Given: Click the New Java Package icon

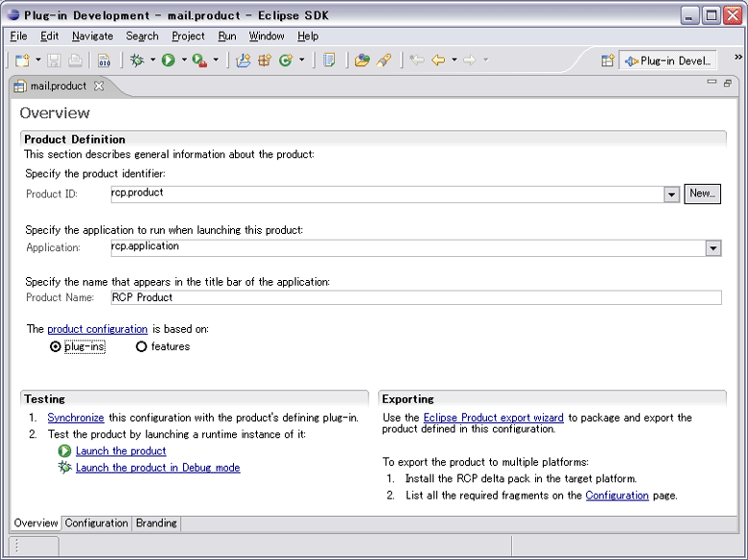Looking at the screenshot, I should [x=265, y=60].
